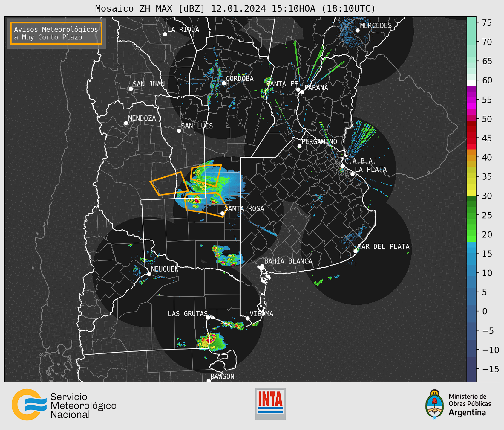504x430 pixels.
Task: Click the white 60 dBZ band on the color scale
Action: click(471, 83)
